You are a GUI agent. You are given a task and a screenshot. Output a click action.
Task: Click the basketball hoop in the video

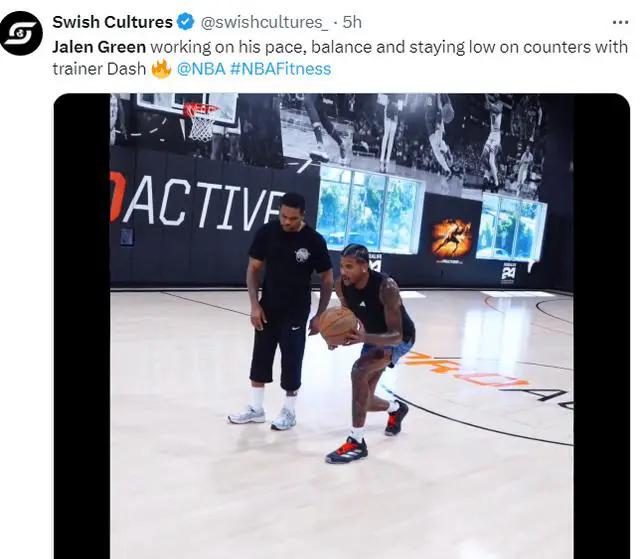(x=201, y=122)
